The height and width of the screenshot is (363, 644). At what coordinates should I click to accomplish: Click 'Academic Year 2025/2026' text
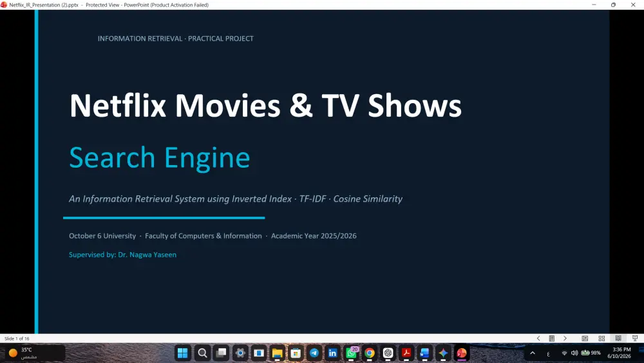click(314, 236)
